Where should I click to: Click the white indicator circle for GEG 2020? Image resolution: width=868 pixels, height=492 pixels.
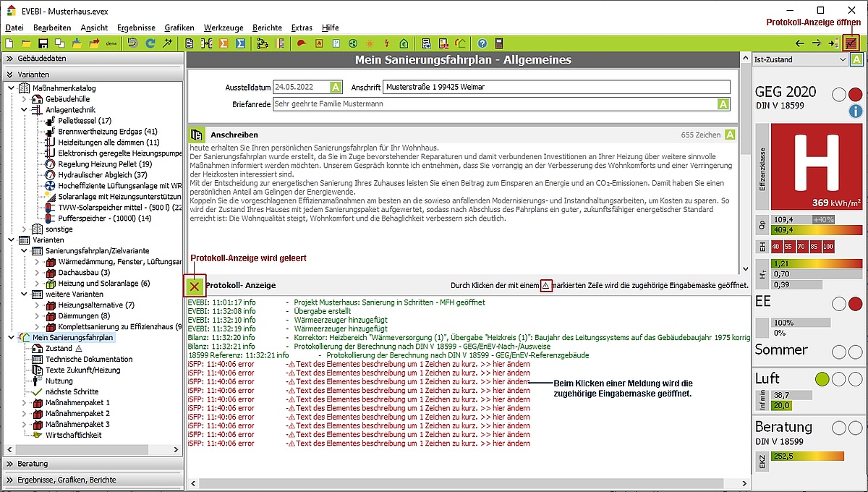tap(839, 95)
